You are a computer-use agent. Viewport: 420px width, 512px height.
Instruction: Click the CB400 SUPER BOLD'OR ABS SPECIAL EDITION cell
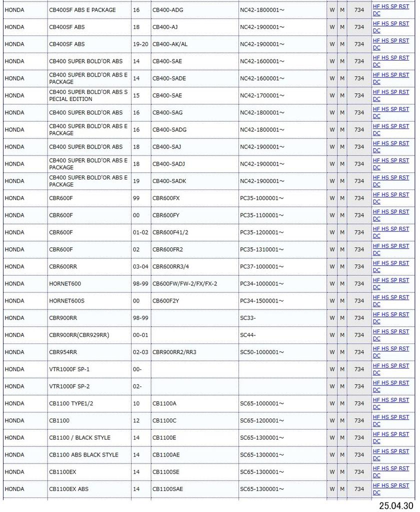click(88, 95)
